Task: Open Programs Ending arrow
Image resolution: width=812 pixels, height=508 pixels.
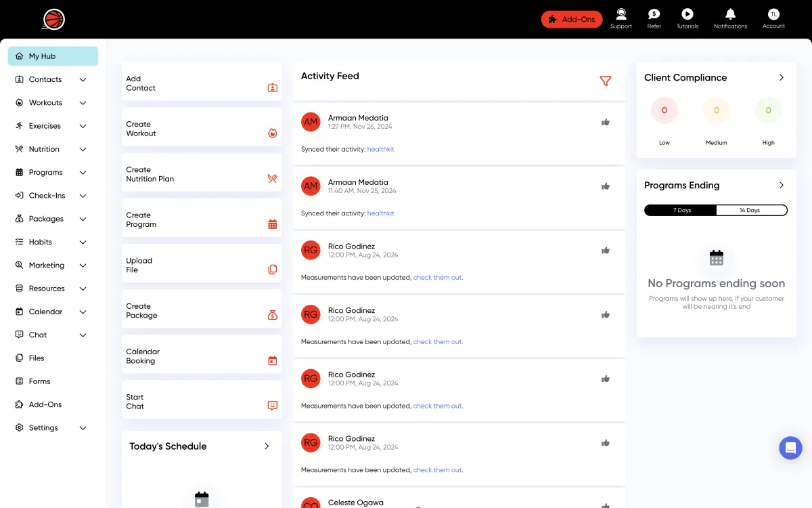Action: (x=782, y=186)
